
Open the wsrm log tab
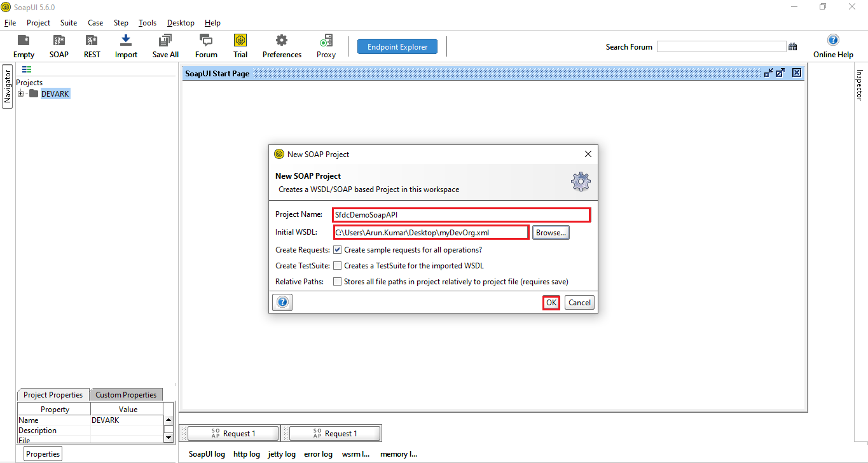coord(356,454)
